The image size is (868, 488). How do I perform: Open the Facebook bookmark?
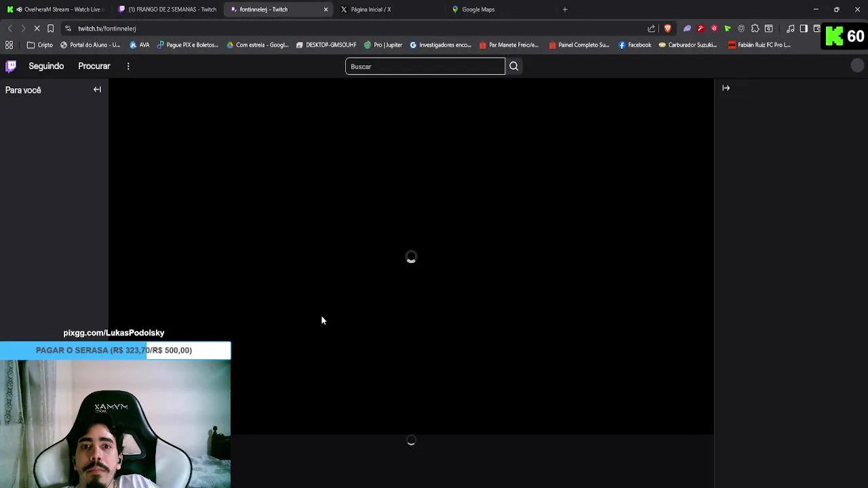click(x=635, y=45)
